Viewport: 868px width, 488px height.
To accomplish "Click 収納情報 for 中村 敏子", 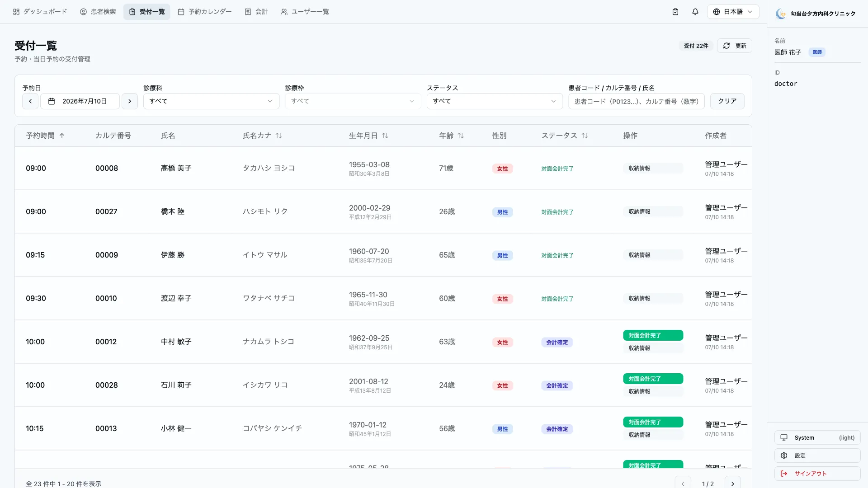I will click(653, 348).
